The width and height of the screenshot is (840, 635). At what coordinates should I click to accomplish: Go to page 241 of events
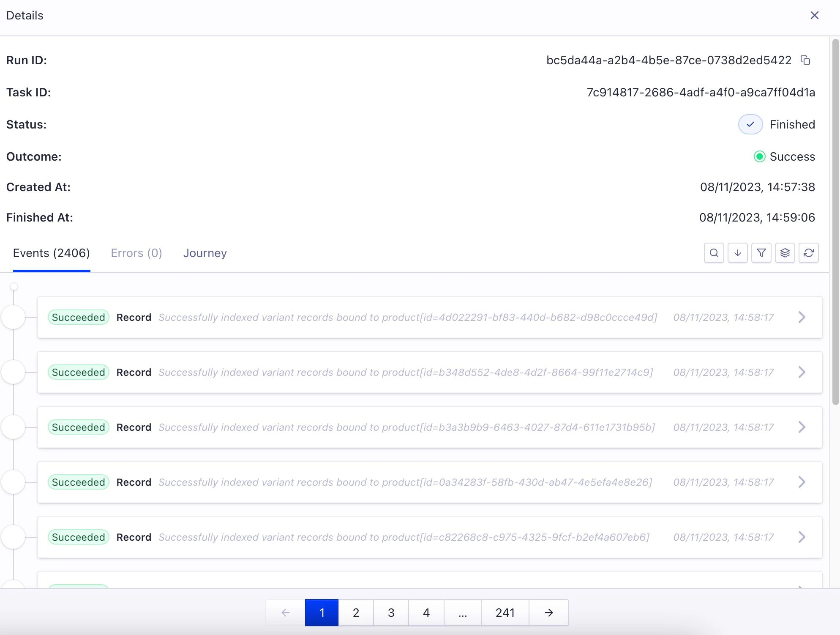coord(505,612)
